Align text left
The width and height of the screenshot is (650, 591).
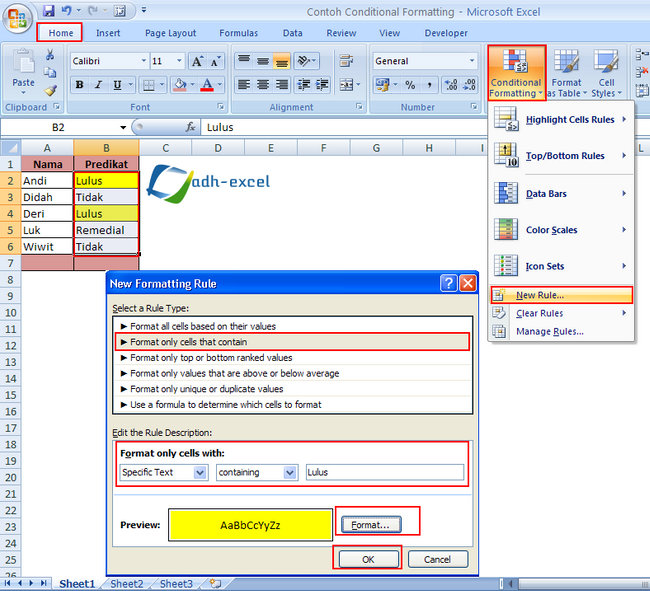[244, 85]
